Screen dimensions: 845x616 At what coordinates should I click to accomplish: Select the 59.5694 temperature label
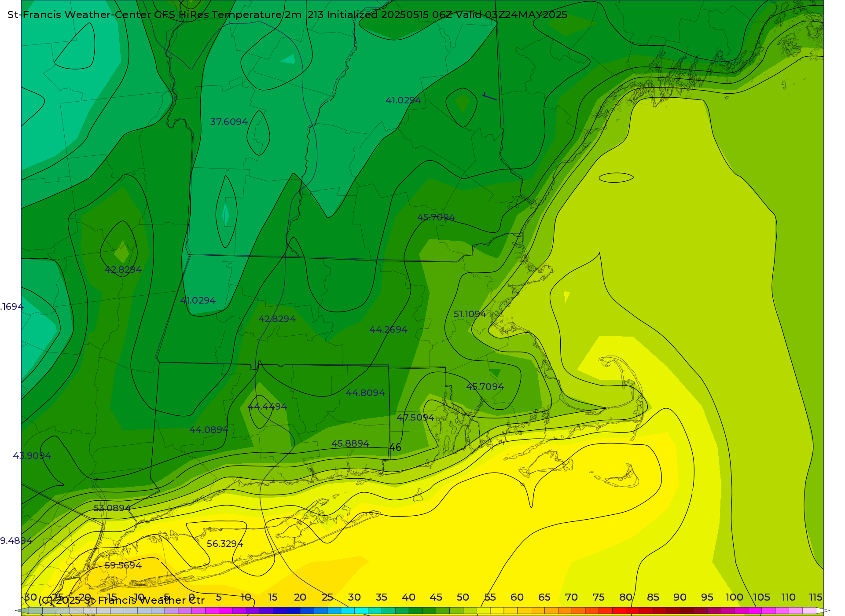point(123,565)
